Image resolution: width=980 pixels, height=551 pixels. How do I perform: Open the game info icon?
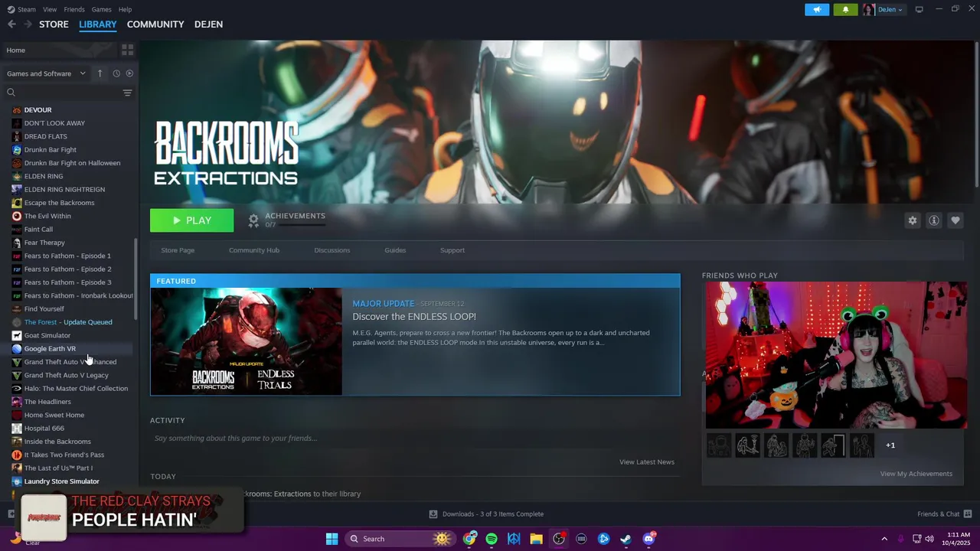(933, 220)
